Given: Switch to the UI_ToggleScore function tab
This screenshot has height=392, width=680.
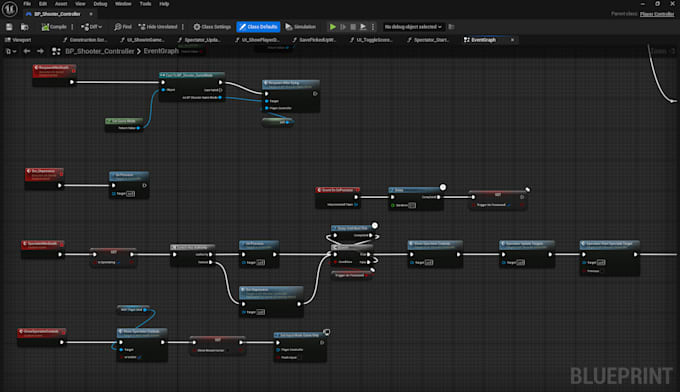Looking at the screenshot, I should click(371, 40).
